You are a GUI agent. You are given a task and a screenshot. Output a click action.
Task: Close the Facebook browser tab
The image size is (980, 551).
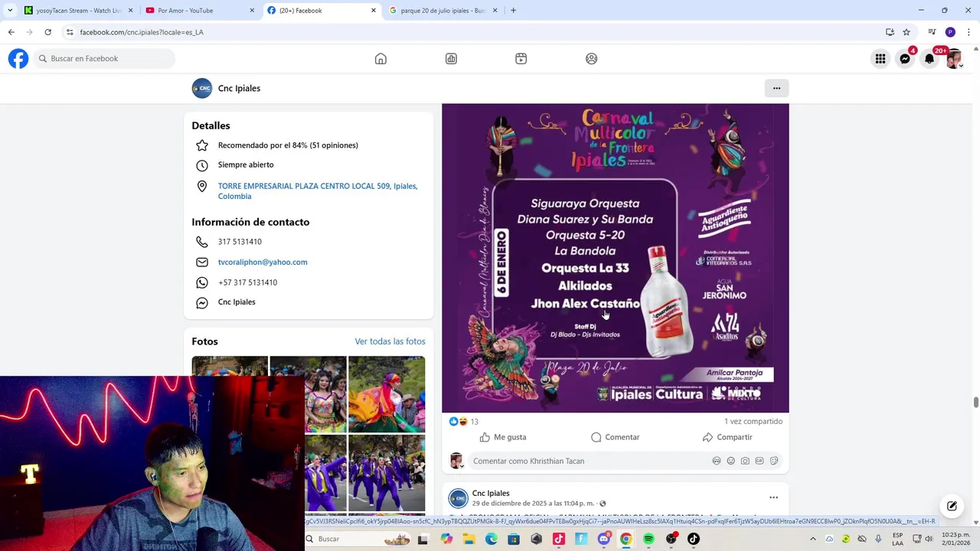[374, 11]
